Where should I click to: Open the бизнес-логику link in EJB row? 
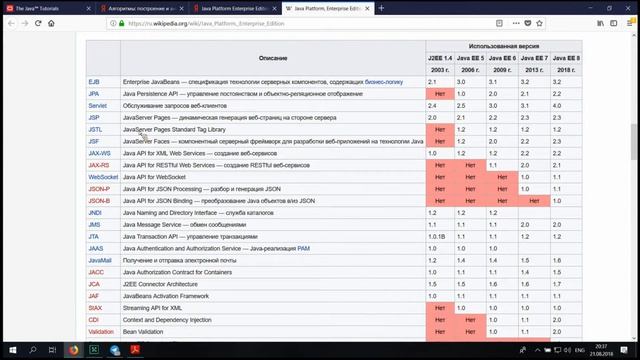point(384,82)
